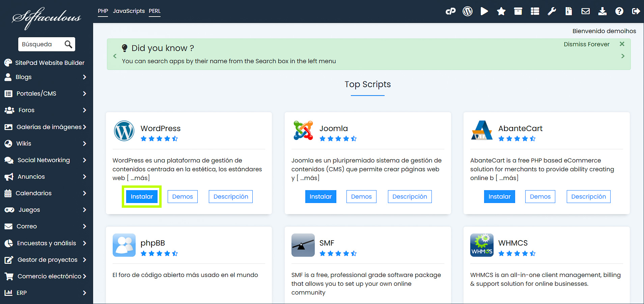Expand the Foros sidebar category
Image resolution: width=644 pixels, height=304 pixels.
click(46, 110)
